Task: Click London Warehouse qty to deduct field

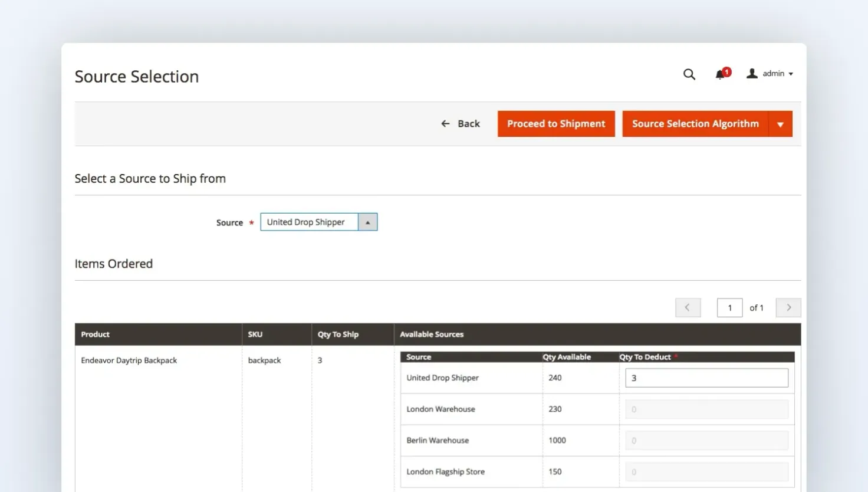Action: point(706,409)
